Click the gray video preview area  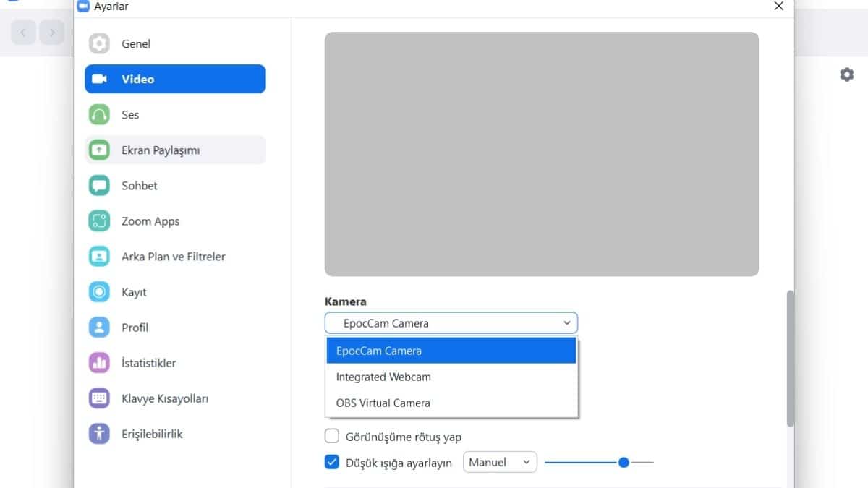tap(542, 154)
